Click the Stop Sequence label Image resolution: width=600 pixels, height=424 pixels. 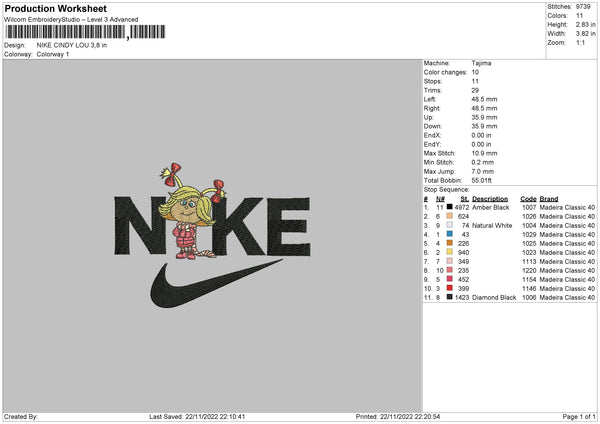pyautogui.click(x=446, y=189)
